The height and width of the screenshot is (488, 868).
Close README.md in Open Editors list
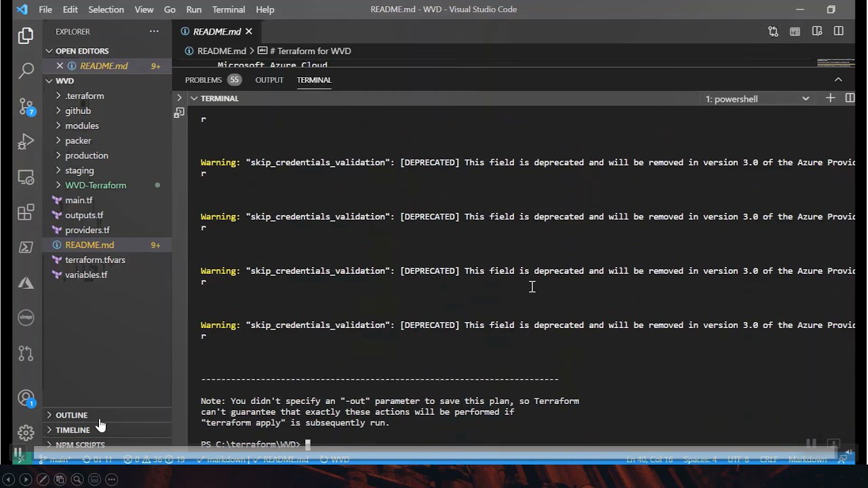point(60,66)
